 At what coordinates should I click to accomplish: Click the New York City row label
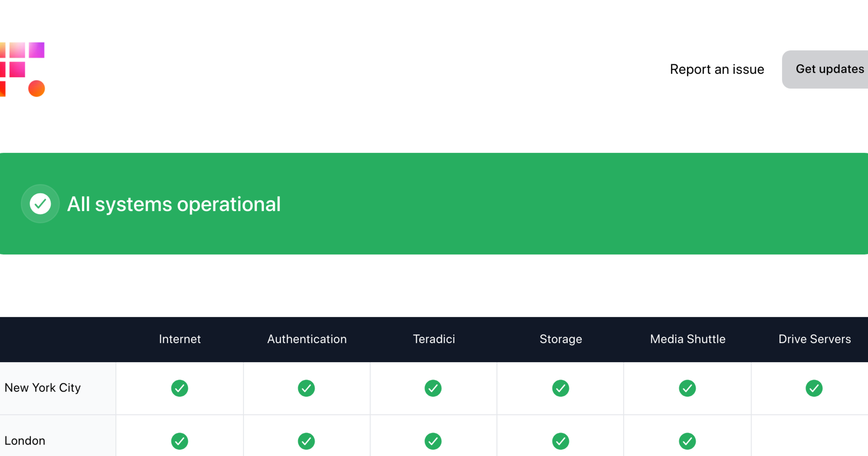(43, 388)
